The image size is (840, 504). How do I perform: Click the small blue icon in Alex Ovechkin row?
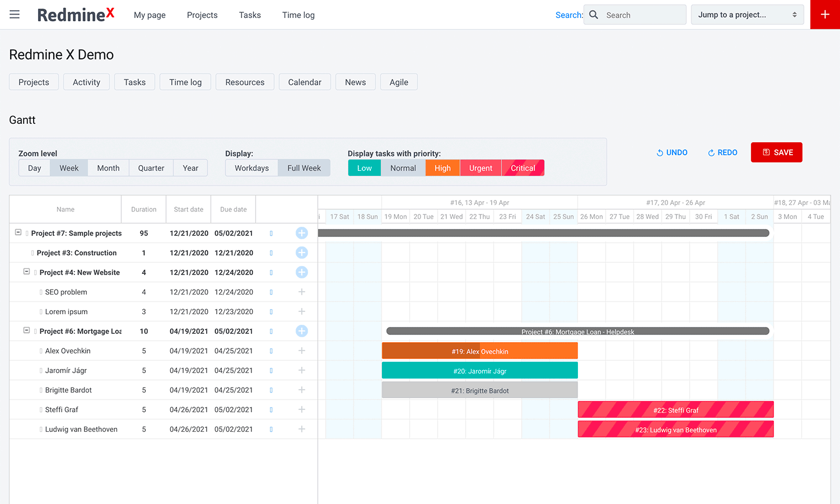click(271, 351)
